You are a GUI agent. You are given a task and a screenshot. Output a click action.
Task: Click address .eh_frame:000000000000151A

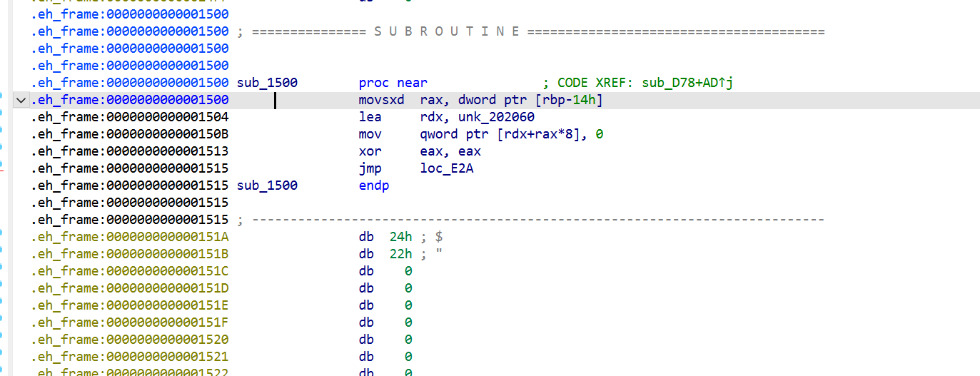point(130,237)
